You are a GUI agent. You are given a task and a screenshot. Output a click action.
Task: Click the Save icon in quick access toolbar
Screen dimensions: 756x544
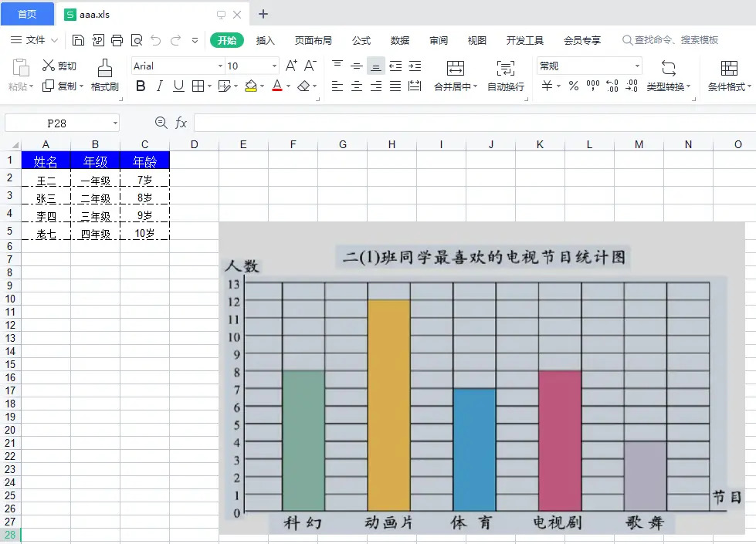point(78,40)
